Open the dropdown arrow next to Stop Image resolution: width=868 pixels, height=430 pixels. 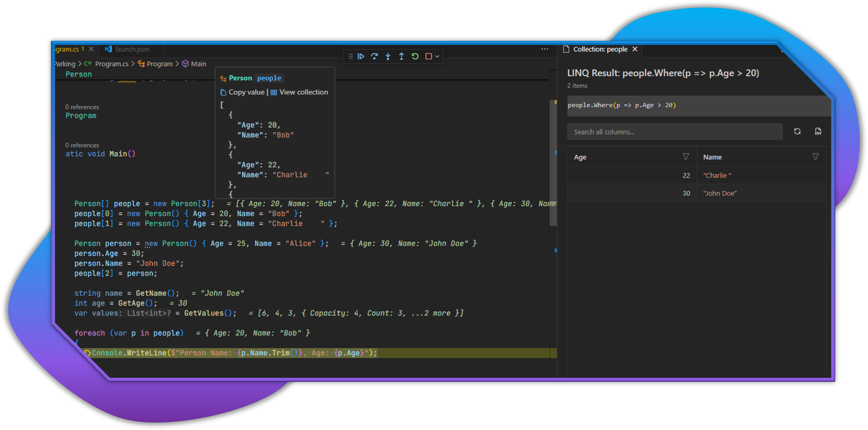[x=437, y=56]
